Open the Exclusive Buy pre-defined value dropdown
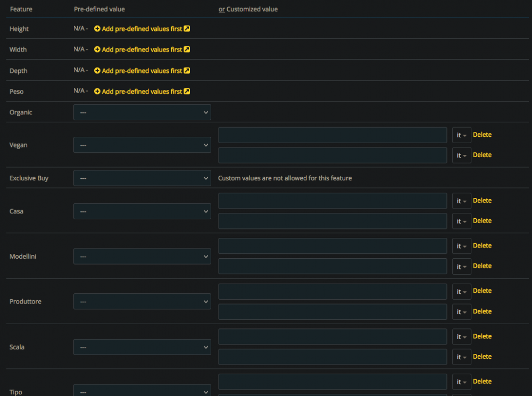 (x=142, y=178)
